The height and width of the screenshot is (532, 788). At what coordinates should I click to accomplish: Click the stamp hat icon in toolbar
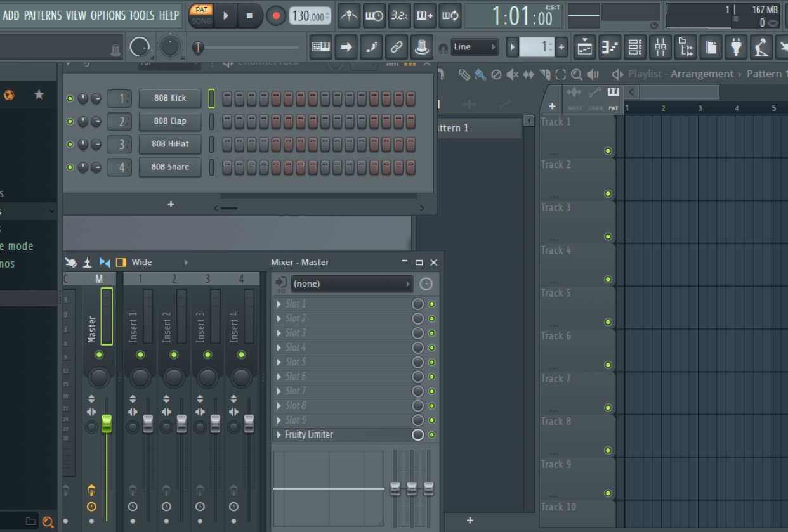click(x=421, y=47)
